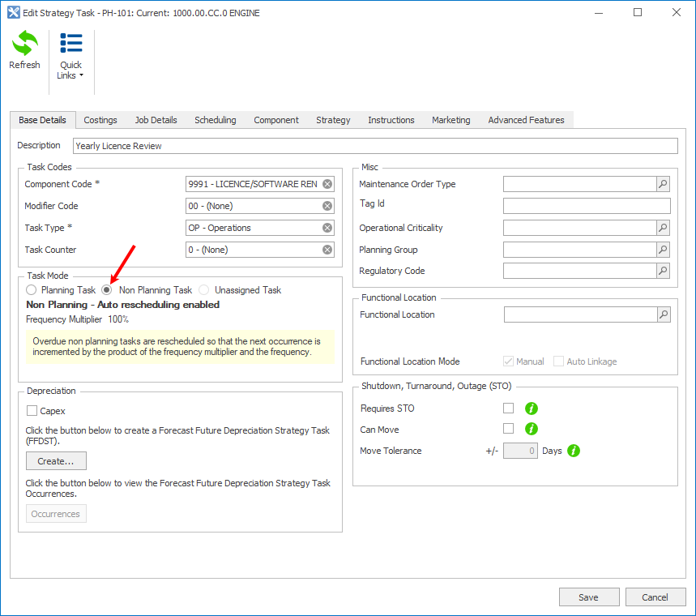Viewport: 696px width, 616px height.
Task: Enable the Can Move checkbox
Action: 508,428
